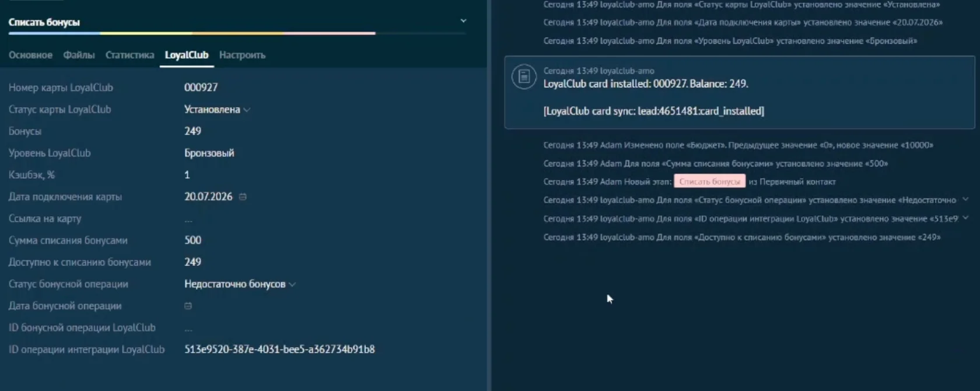Open the Основное tab

(30, 55)
